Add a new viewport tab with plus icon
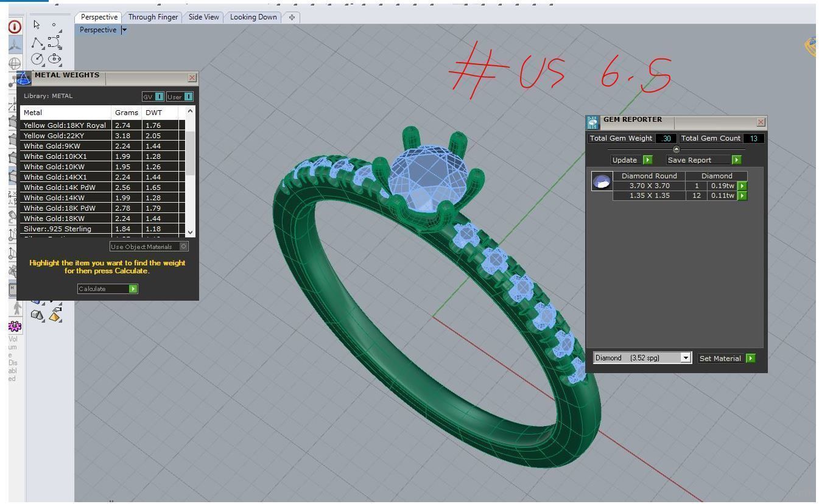Screen dimensions: 819x504 tap(292, 17)
